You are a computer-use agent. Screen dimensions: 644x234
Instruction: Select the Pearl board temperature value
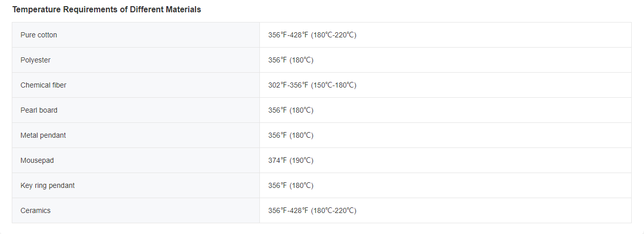point(291,110)
